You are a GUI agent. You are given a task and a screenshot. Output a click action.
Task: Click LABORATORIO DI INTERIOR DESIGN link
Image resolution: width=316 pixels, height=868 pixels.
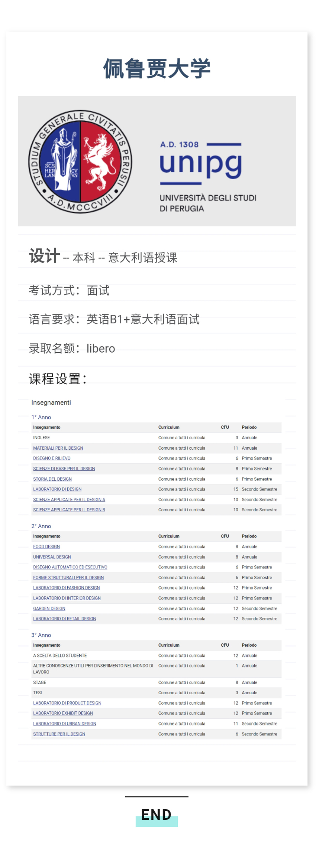pyautogui.click(x=67, y=598)
